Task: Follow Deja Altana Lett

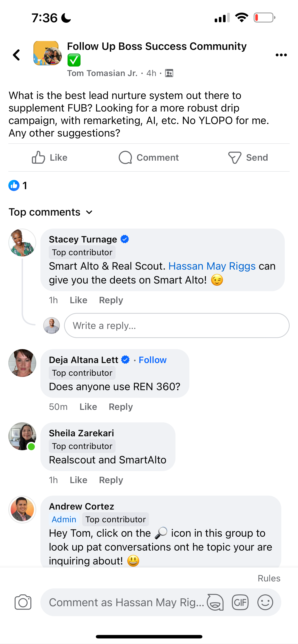Action: [x=152, y=360]
